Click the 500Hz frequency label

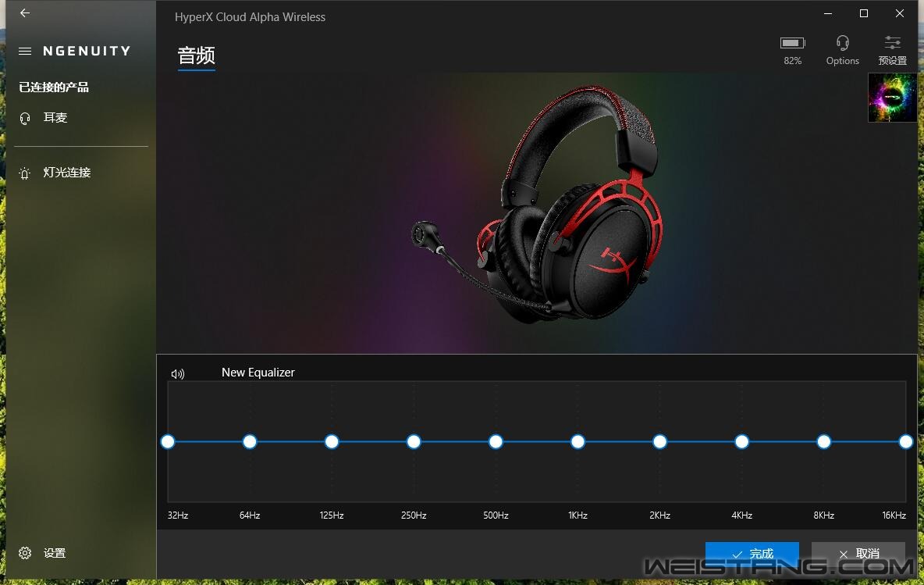pos(496,515)
